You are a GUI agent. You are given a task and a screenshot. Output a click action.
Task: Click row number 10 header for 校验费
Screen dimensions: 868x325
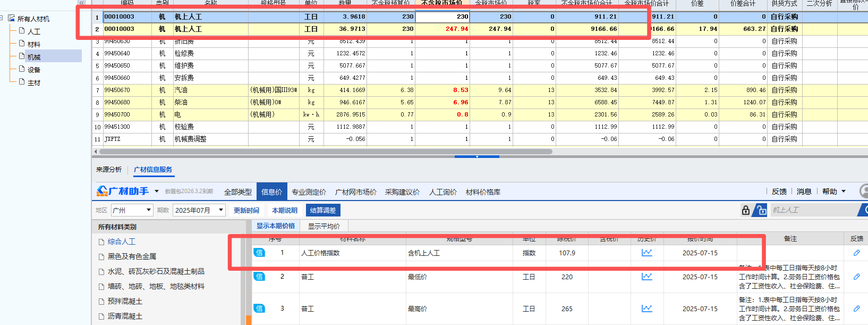[97, 127]
